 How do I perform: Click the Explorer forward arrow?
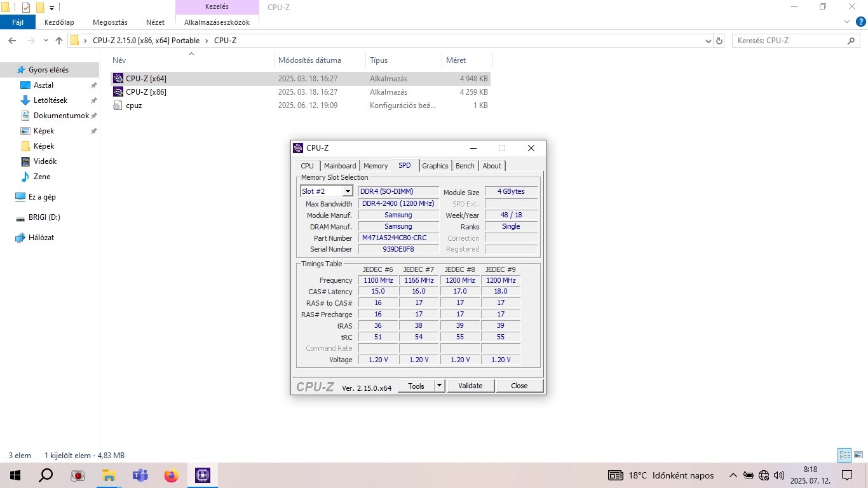click(x=30, y=41)
